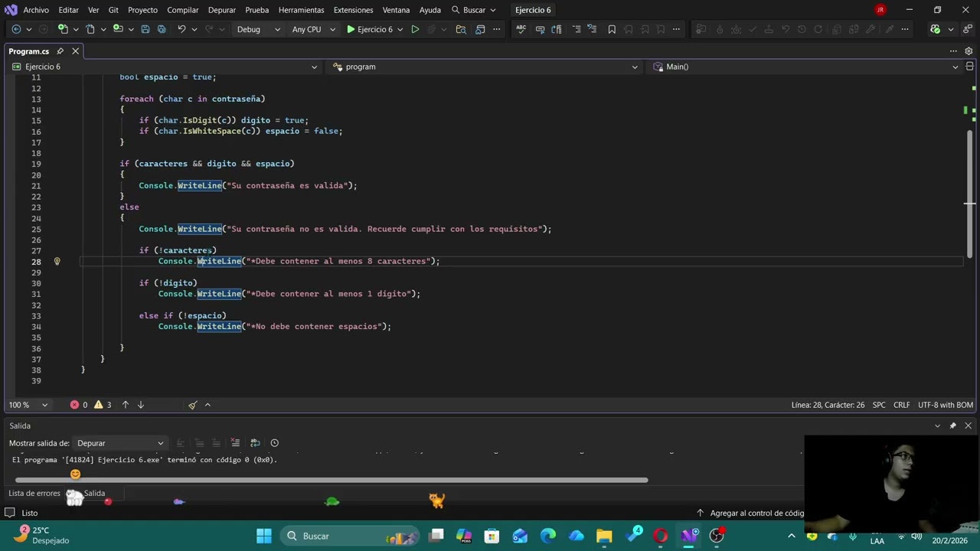
Task: Click the taskbar Buscar search box
Action: pos(350,536)
